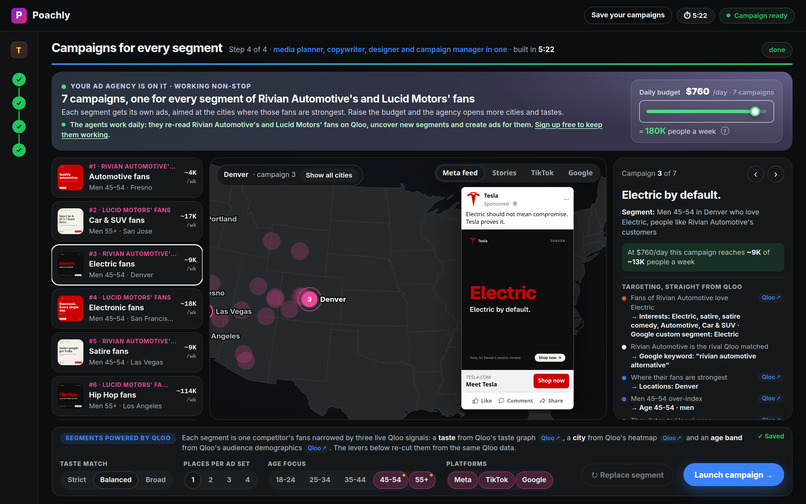The width and height of the screenshot is (806, 504).
Task: Open Qloo link after taste graph text
Action: pyautogui.click(x=551, y=438)
